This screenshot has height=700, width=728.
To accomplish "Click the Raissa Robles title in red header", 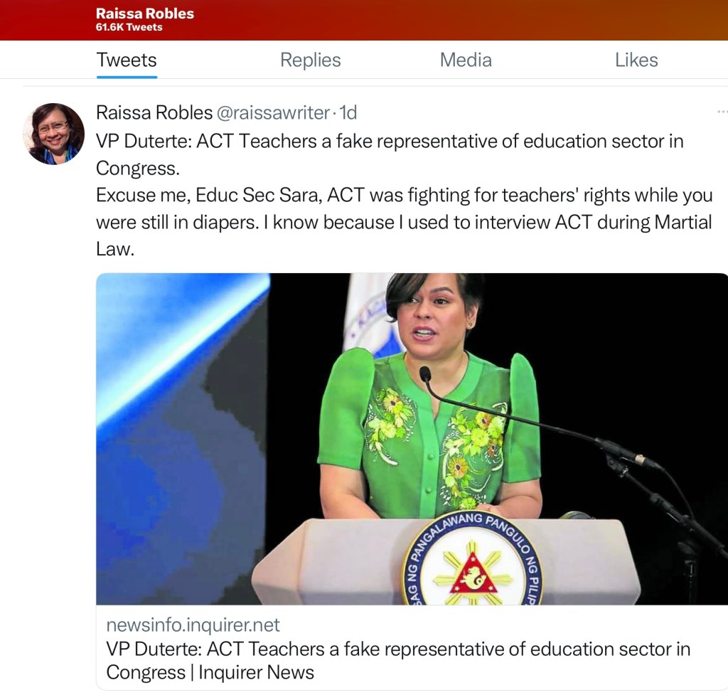I will point(145,13).
